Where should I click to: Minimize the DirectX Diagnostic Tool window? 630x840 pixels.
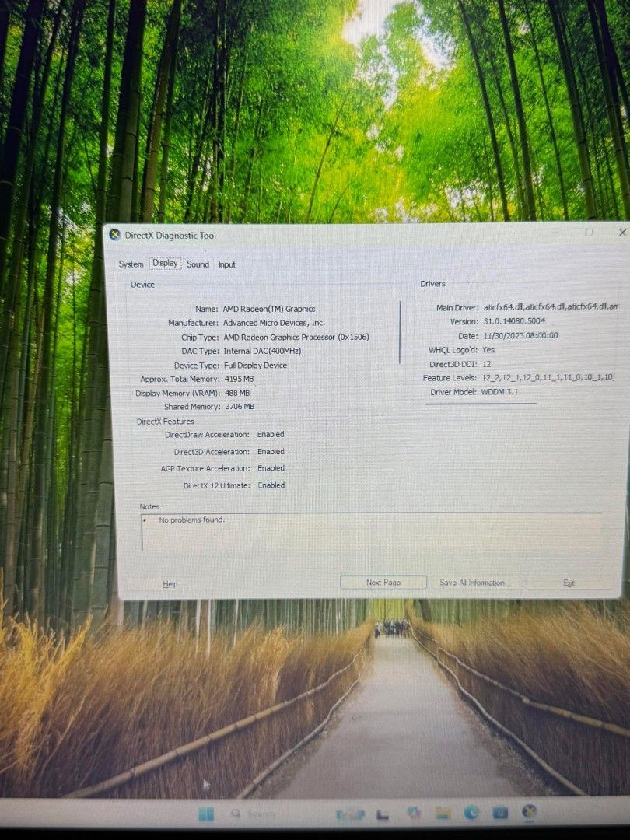click(x=556, y=233)
